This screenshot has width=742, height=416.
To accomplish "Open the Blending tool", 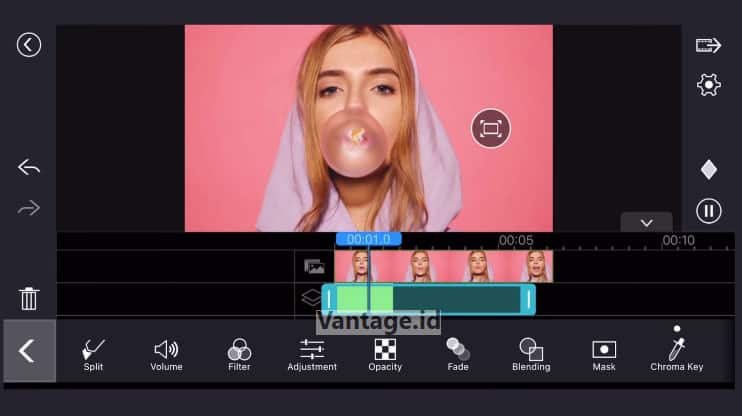I will click(x=531, y=354).
